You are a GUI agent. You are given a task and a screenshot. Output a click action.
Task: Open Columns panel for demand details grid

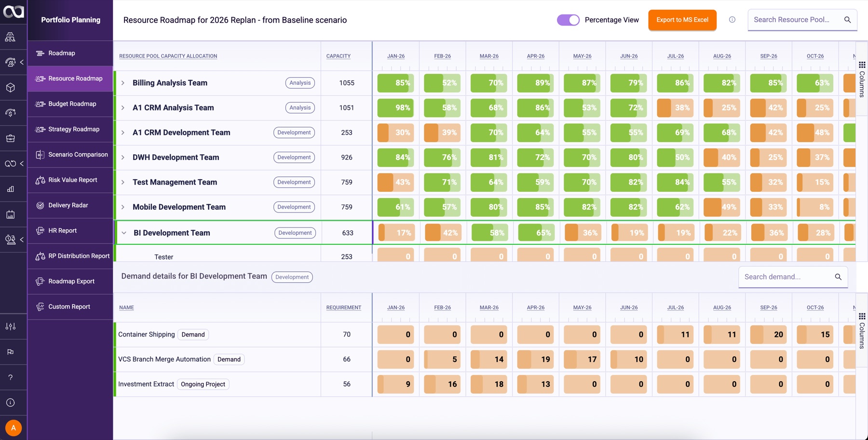point(862,331)
